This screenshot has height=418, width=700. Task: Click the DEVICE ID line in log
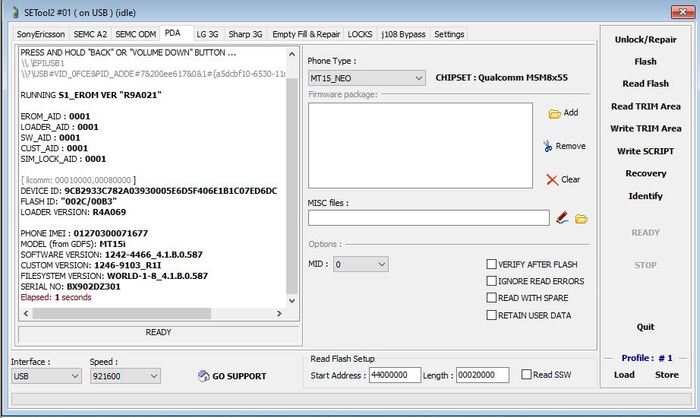(x=149, y=191)
